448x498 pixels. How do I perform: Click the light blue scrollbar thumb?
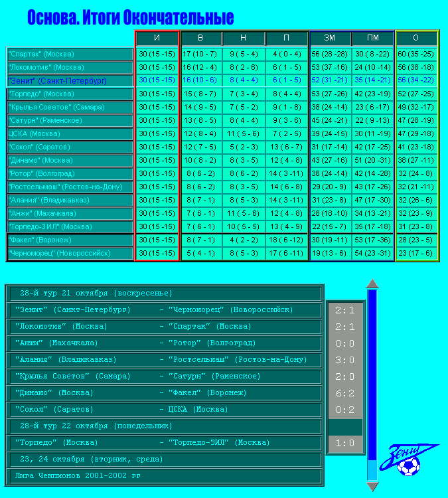point(372,470)
